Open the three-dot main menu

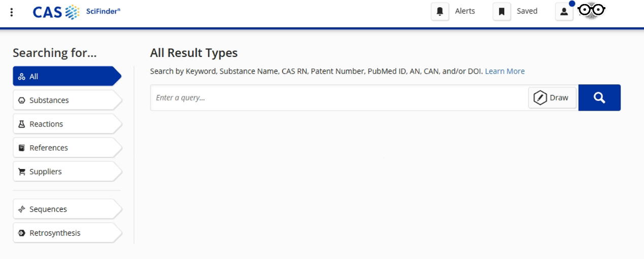point(12,12)
